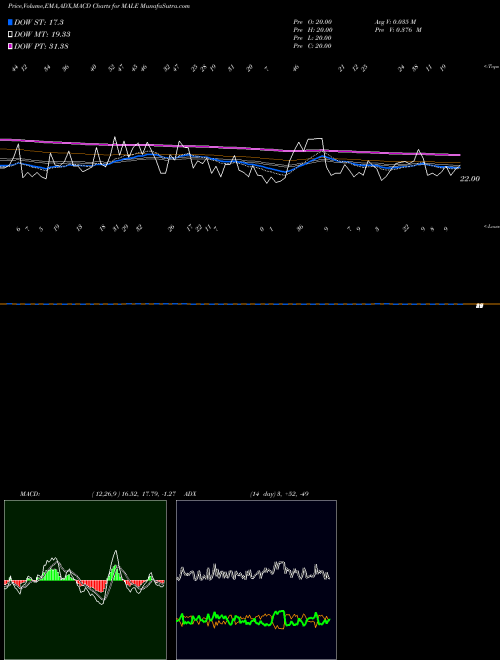Image resolution: width=500 pixels, height=660 pixels.
Task: Click the 'ADX' panel heading
Action: point(191,494)
